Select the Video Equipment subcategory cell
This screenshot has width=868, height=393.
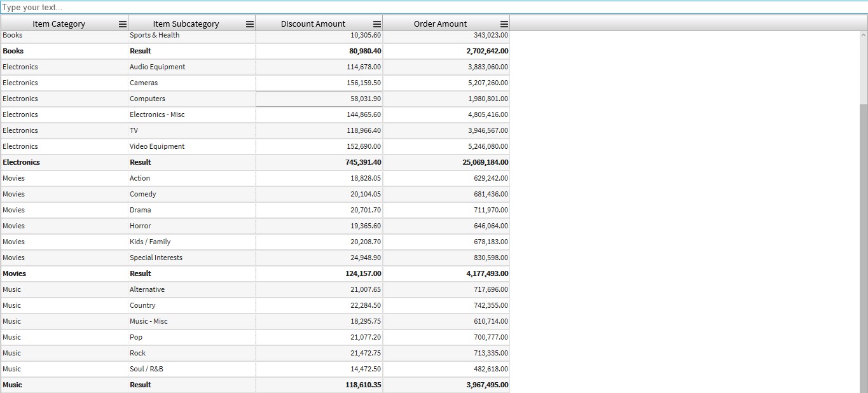[157, 146]
